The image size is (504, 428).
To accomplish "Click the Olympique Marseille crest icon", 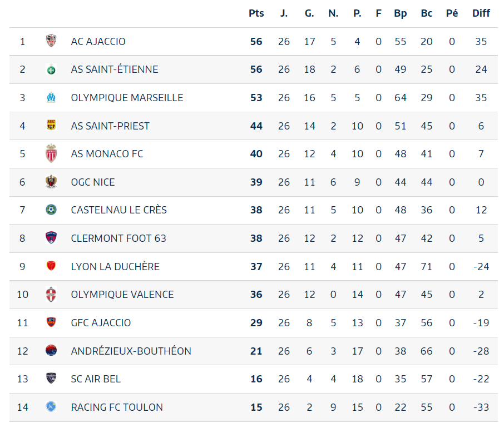I will pyautogui.click(x=51, y=98).
